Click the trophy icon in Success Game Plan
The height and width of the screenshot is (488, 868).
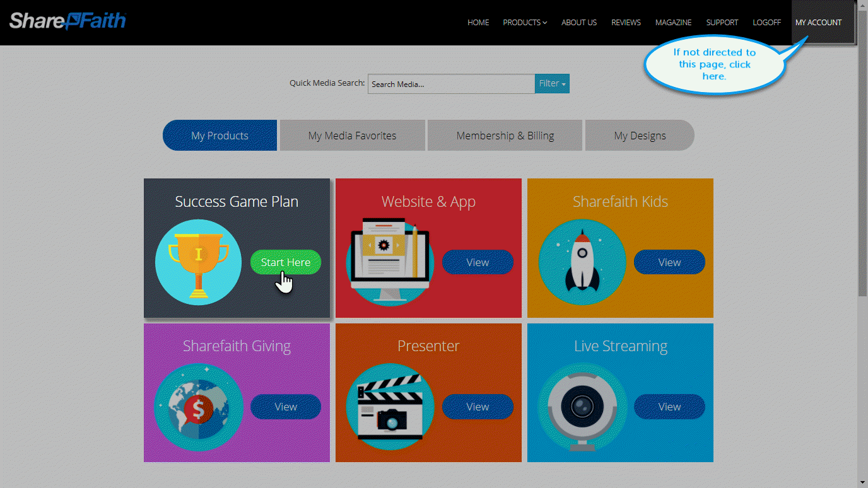(x=198, y=262)
